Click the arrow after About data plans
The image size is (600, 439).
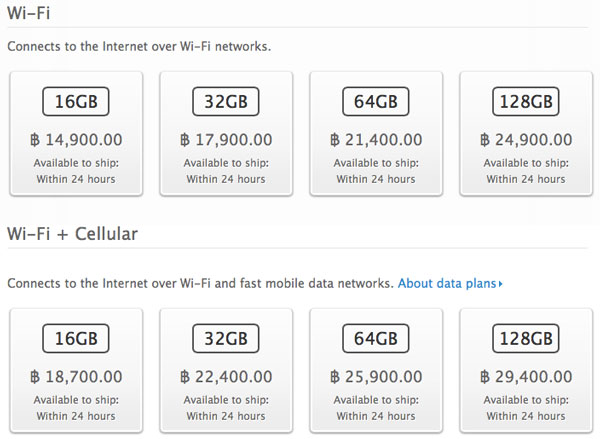click(x=500, y=284)
